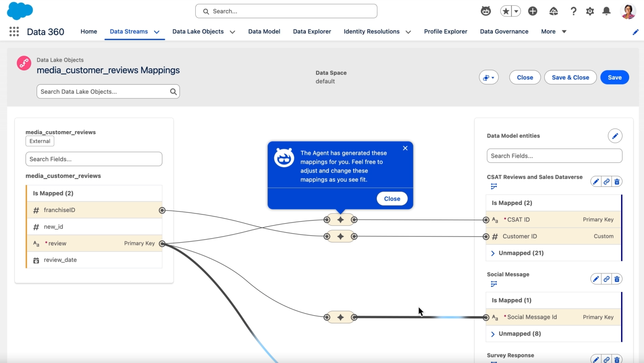
Task: Select the review_date field row
Action: click(x=94, y=260)
